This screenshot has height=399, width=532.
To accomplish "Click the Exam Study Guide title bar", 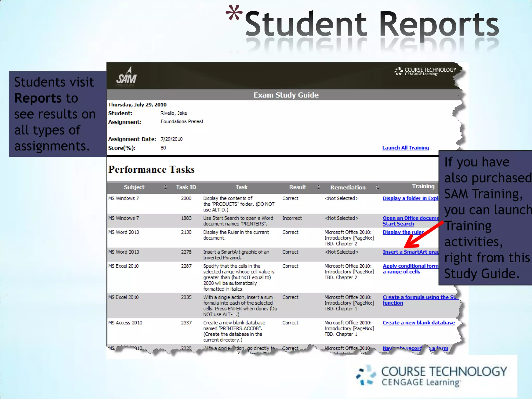I will click(286, 95).
